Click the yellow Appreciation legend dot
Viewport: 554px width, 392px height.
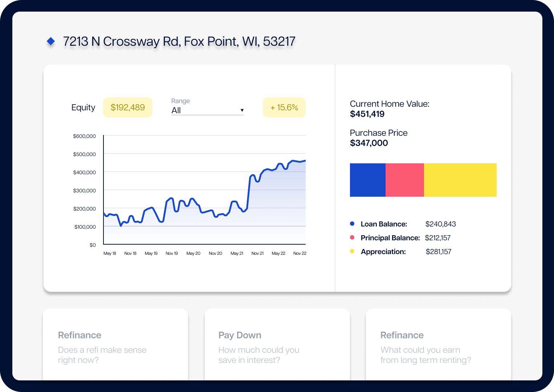[352, 252]
